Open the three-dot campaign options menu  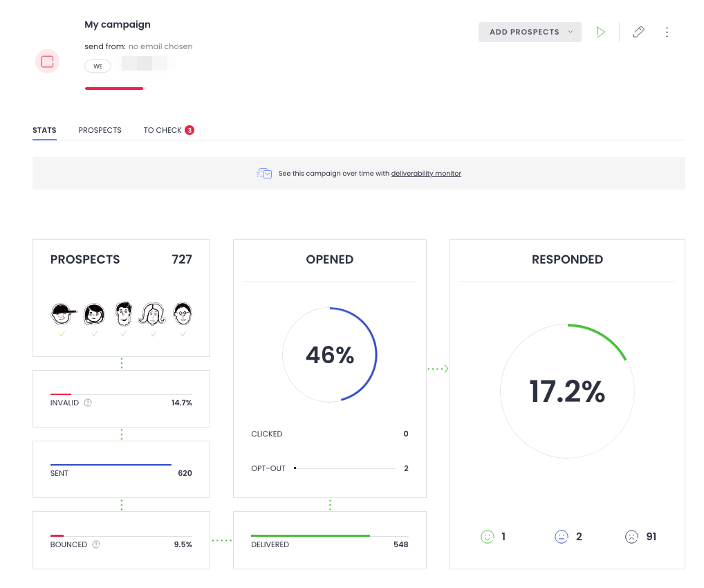(667, 32)
